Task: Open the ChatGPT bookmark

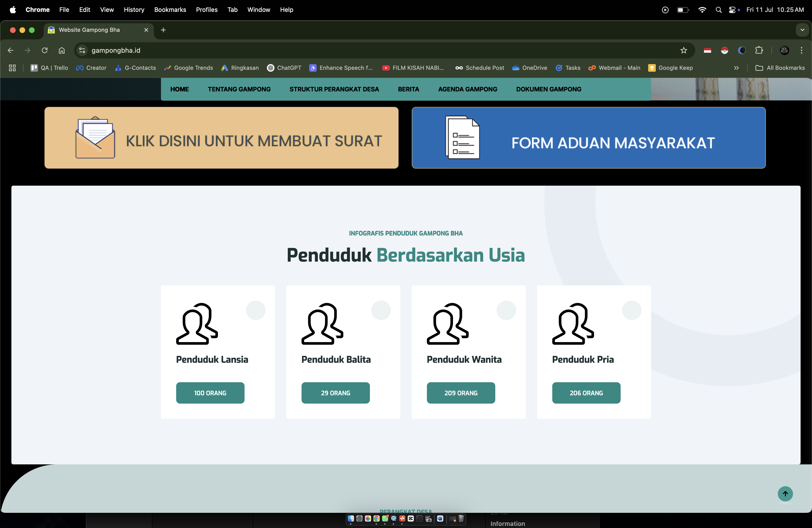Action: [x=284, y=68]
